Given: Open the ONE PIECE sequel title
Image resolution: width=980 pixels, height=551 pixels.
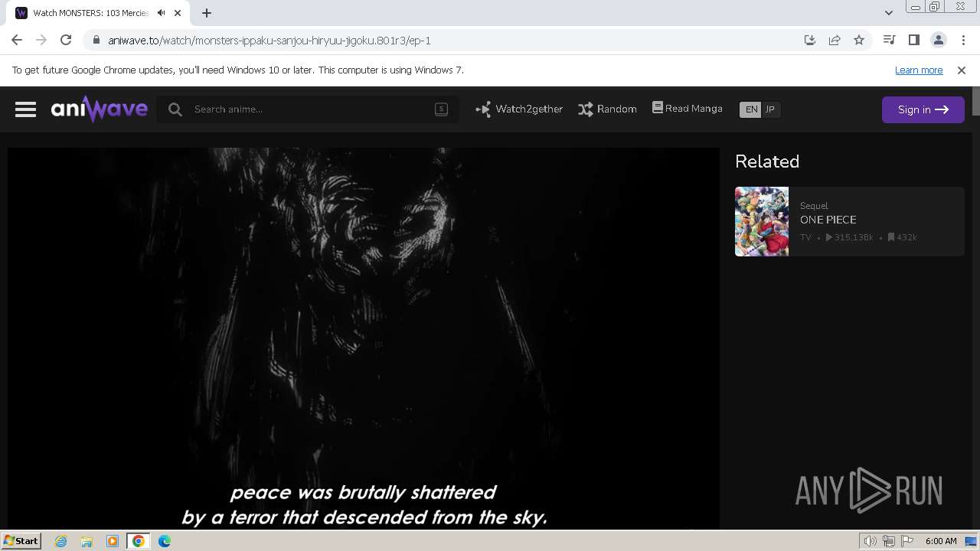Looking at the screenshot, I should (x=828, y=220).
